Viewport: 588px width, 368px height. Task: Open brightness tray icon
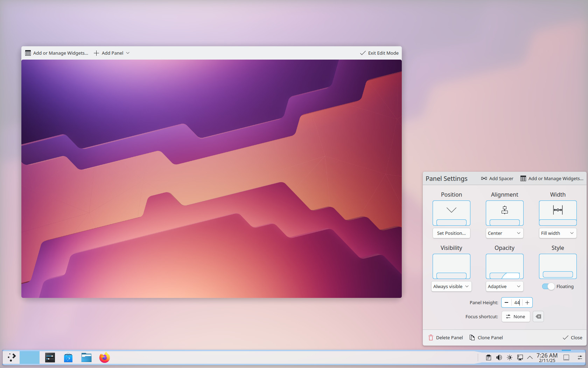point(510,357)
